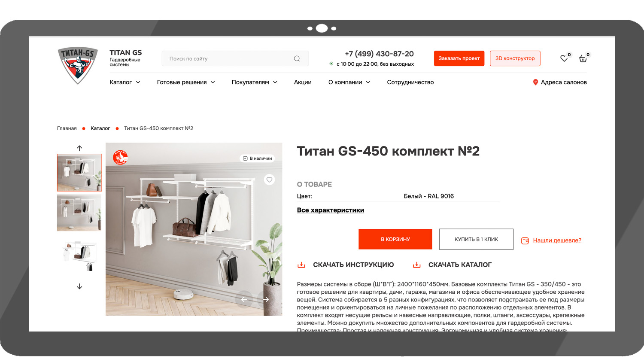Open the Сотрудничество menu item
Viewport: 644px width, 362px height.
(x=410, y=82)
